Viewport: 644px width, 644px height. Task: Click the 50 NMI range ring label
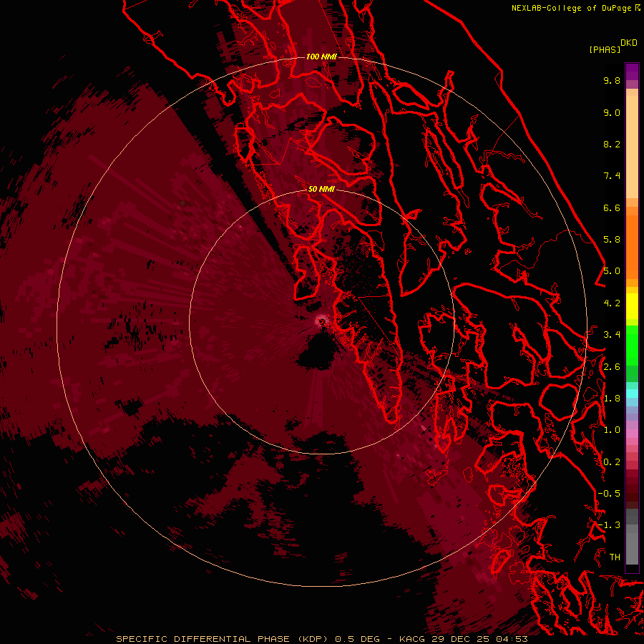click(321, 189)
